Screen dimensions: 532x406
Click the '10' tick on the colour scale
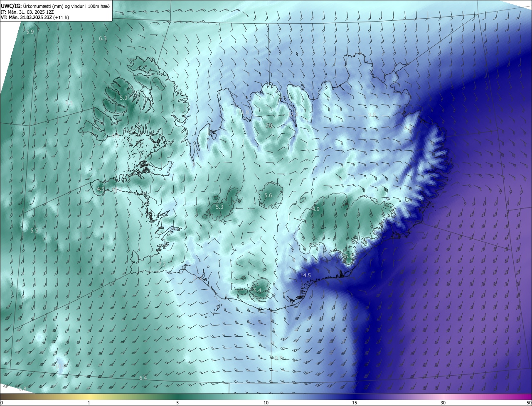click(x=266, y=403)
